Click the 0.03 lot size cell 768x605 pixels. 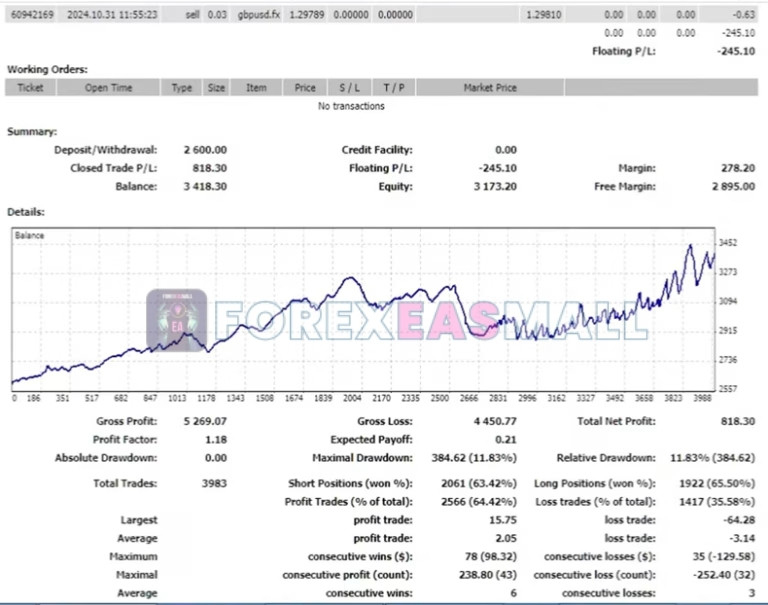coord(217,15)
